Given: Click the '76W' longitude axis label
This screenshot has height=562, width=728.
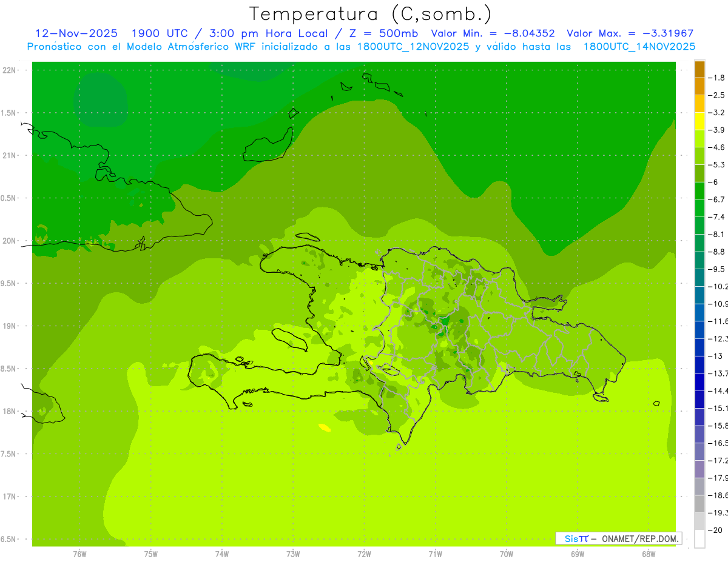Looking at the screenshot, I should pyautogui.click(x=79, y=554).
